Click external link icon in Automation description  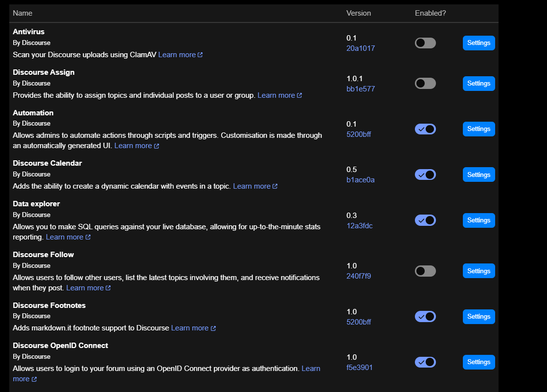pos(156,146)
